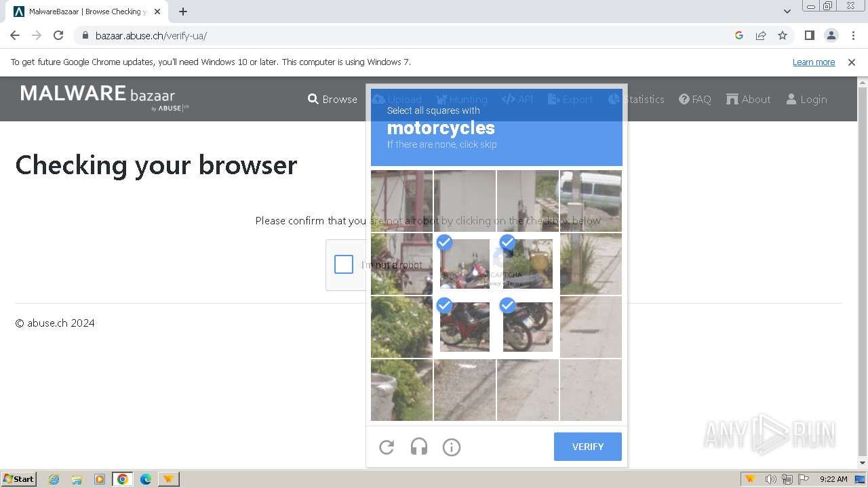This screenshot has height=488, width=868.
Task: Open the Google icon in address bar
Action: click(x=739, y=35)
